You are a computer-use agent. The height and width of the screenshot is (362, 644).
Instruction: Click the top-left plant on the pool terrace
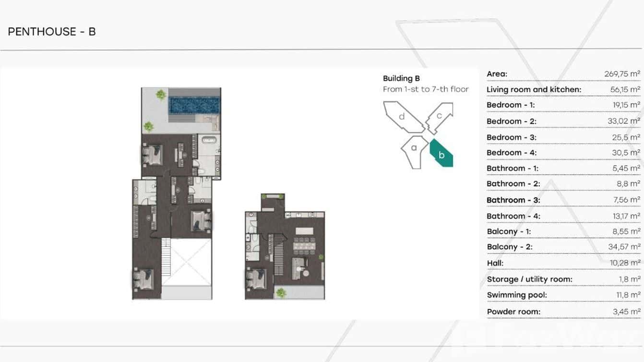161,95
